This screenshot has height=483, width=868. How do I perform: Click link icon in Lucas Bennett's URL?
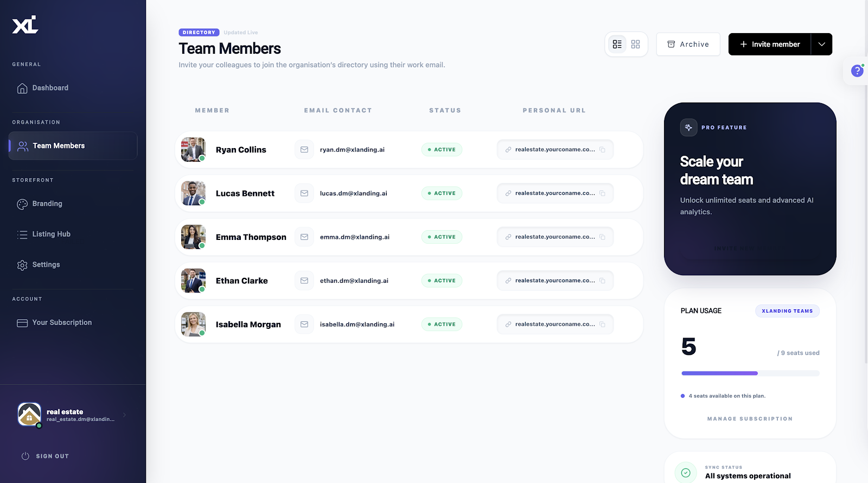[508, 193]
